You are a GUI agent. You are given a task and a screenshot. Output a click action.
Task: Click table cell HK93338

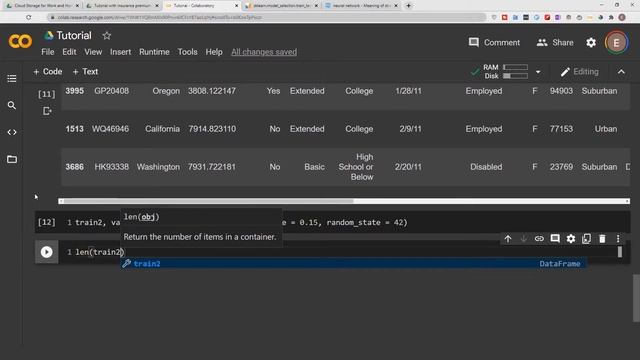coord(111,167)
